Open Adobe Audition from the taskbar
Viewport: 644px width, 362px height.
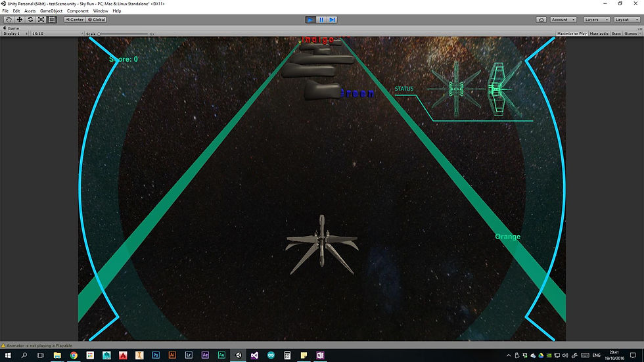click(x=221, y=355)
